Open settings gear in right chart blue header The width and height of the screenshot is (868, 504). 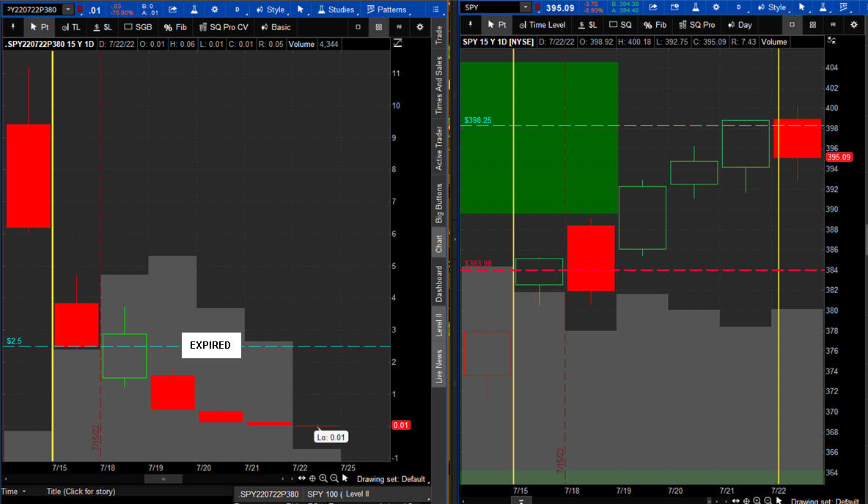(x=716, y=7)
